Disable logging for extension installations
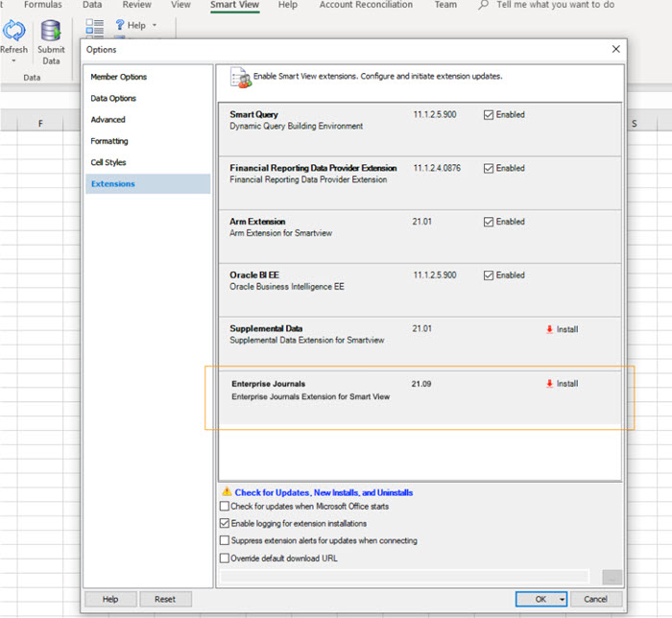The width and height of the screenshot is (672, 618). point(225,523)
